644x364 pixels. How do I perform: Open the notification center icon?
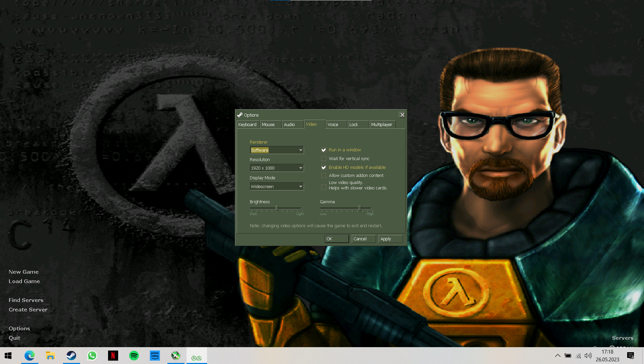(x=631, y=356)
